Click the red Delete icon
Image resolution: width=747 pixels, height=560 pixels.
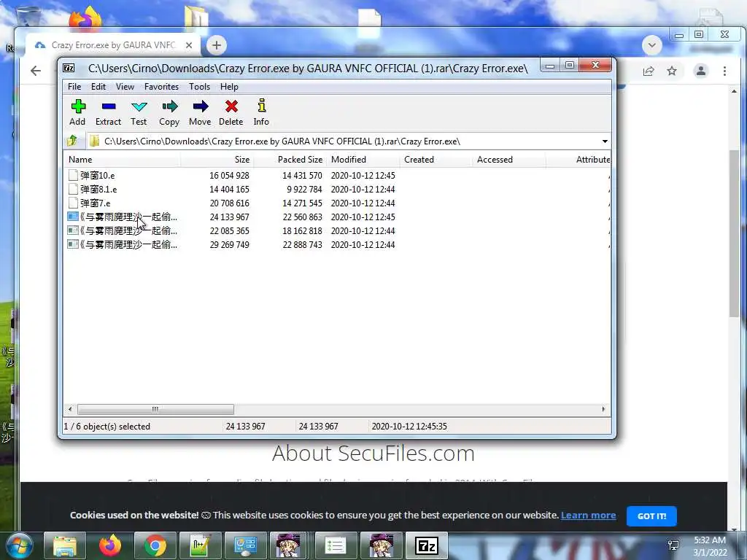(x=231, y=112)
